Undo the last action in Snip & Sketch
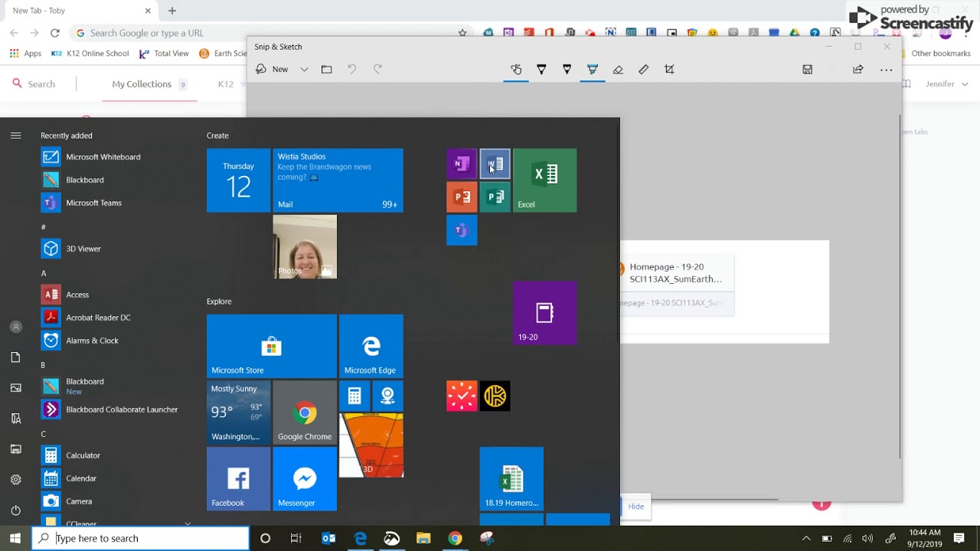The width and height of the screenshot is (980, 551). pyautogui.click(x=352, y=70)
